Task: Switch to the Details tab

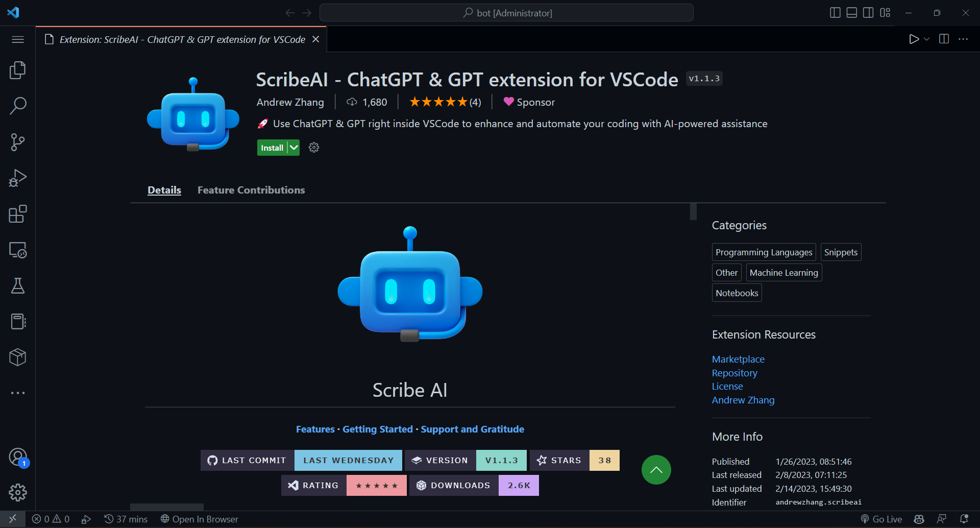Action: 164,190
